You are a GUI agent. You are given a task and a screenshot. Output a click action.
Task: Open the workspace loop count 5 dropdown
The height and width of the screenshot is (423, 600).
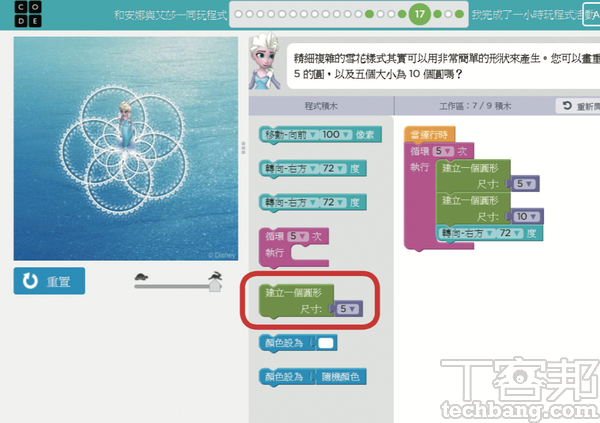(443, 151)
